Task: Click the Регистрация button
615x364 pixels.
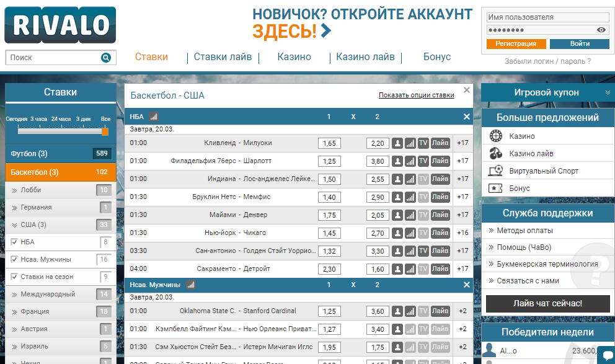Action: point(516,44)
